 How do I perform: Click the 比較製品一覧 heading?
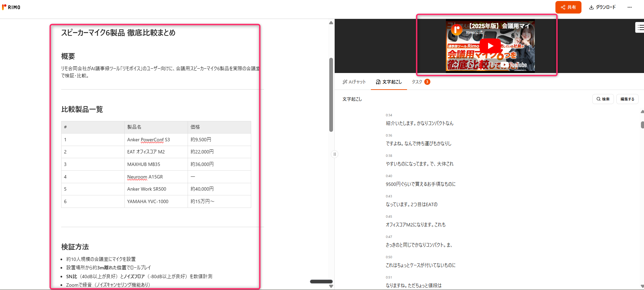(x=82, y=109)
